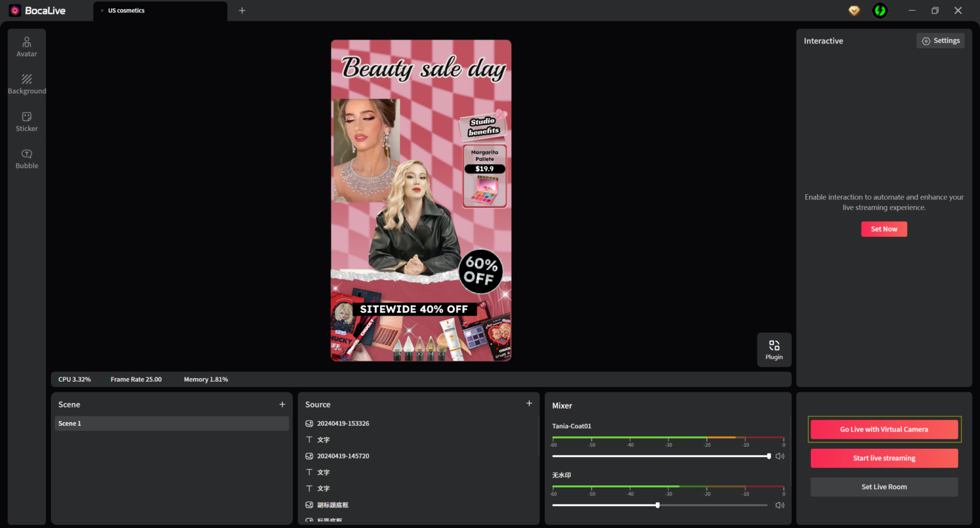980x528 pixels.
Task: Click the green lightning status icon
Action: tap(880, 10)
